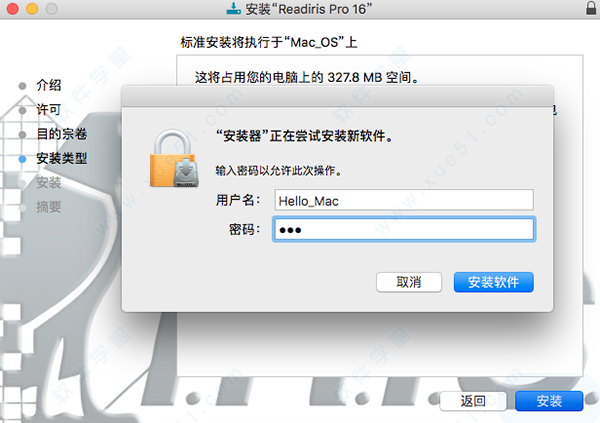Focus the 密码 password field
The width and height of the screenshot is (600, 423).
click(404, 229)
